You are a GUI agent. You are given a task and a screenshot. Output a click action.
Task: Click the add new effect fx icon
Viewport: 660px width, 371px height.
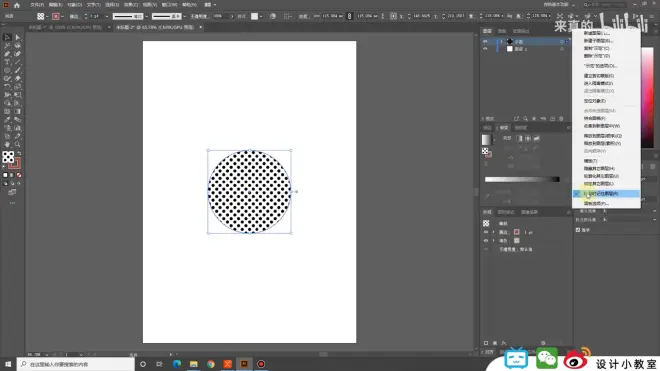pyautogui.click(x=504, y=343)
